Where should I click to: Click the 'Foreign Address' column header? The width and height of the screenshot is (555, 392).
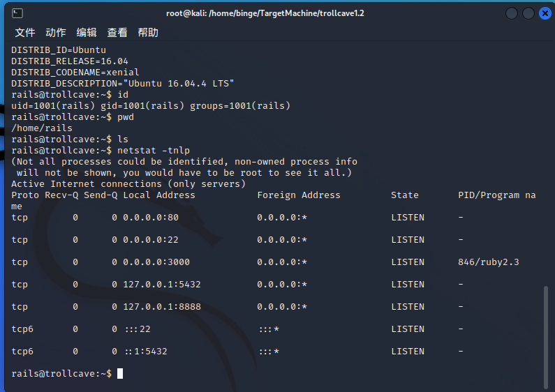click(299, 195)
